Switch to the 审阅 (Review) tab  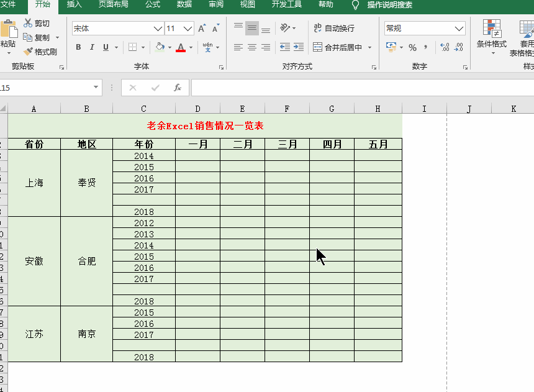pyautogui.click(x=216, y=4)
